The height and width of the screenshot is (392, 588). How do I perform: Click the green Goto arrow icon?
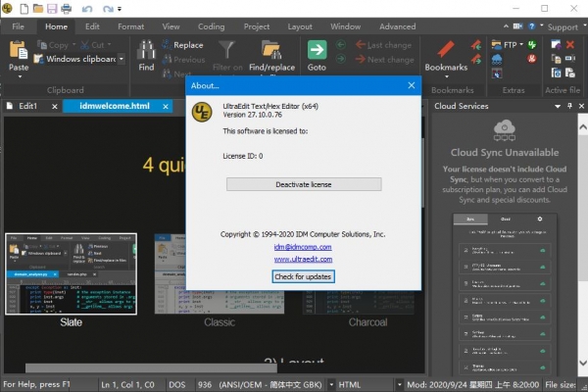(317, 50)
